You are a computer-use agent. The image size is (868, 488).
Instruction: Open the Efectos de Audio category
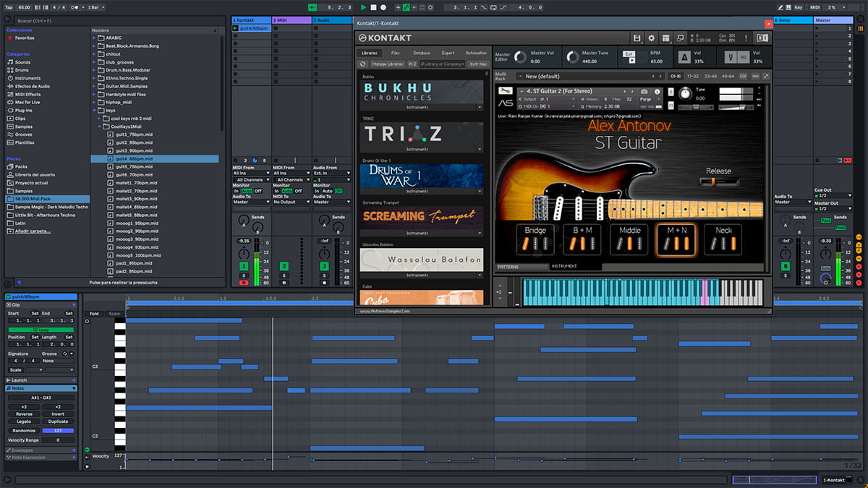coord(32,86)
